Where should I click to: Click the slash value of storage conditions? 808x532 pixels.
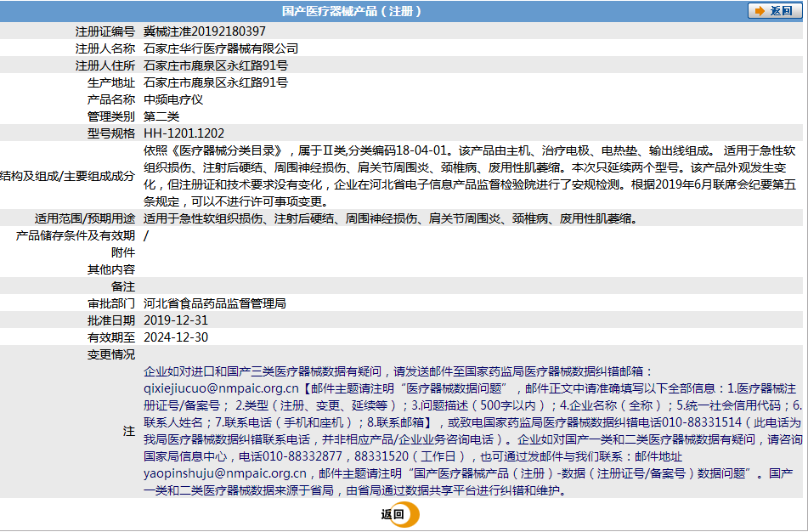[146, 235]
